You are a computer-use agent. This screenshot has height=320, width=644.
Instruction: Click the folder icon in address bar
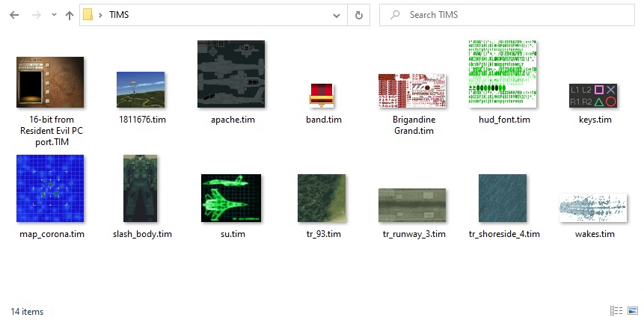tap(88, 15)
